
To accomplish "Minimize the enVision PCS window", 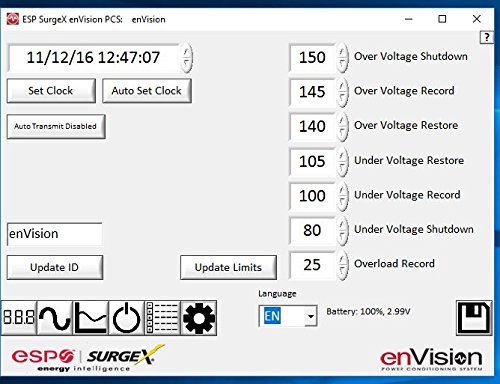I will (x=409, y=19).
